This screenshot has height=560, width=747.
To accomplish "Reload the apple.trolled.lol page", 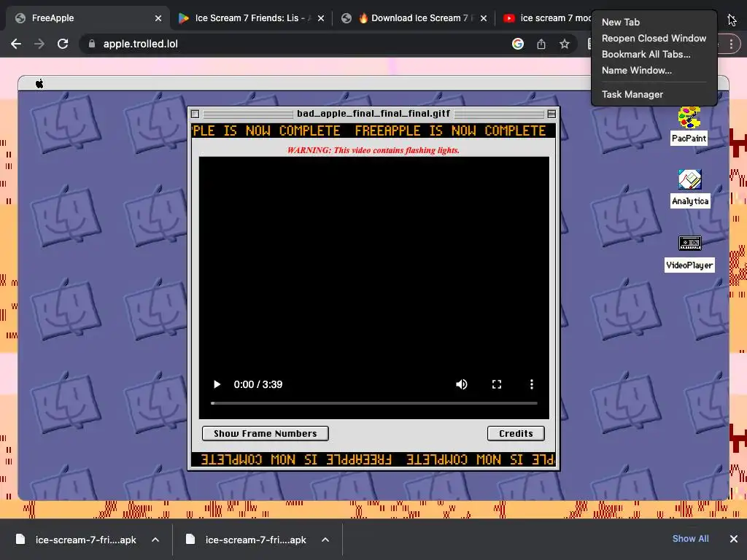I will tap(63, 44).
